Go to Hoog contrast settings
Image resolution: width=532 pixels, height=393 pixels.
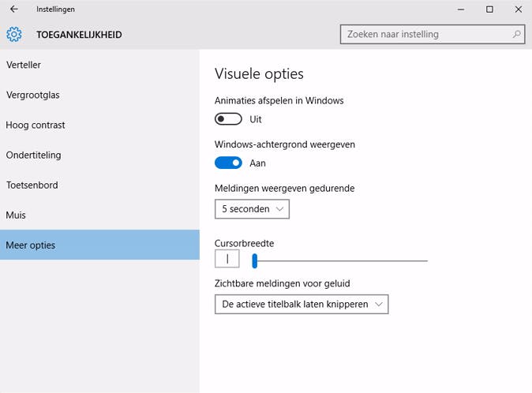tap(36, 125)
